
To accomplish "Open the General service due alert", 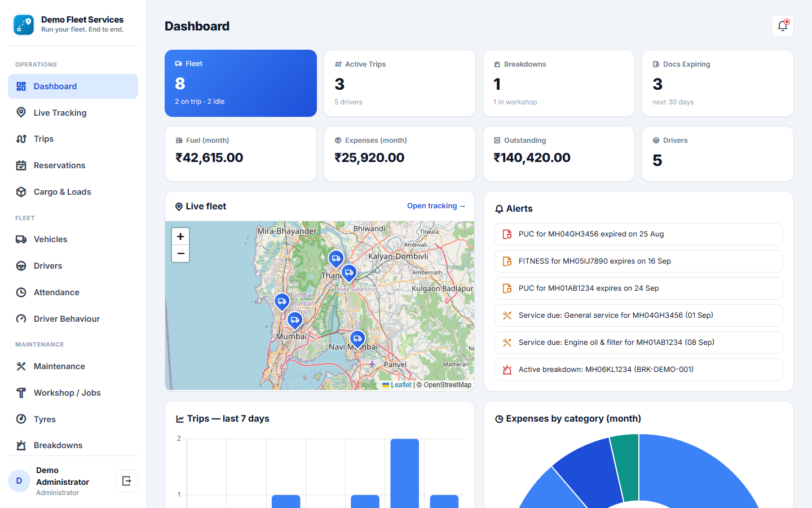I will point(639,316).
